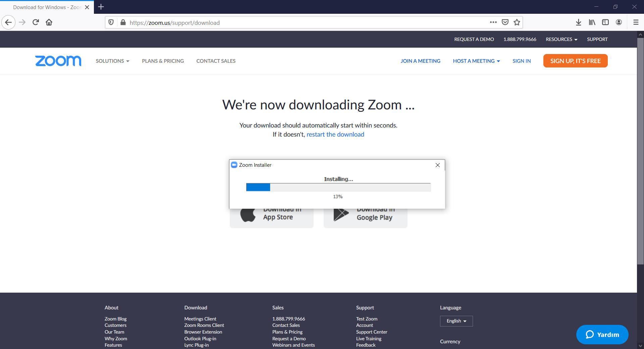644x349 pixels.
Task: Open Test Zoom footer link
Action: pos(367,319)
